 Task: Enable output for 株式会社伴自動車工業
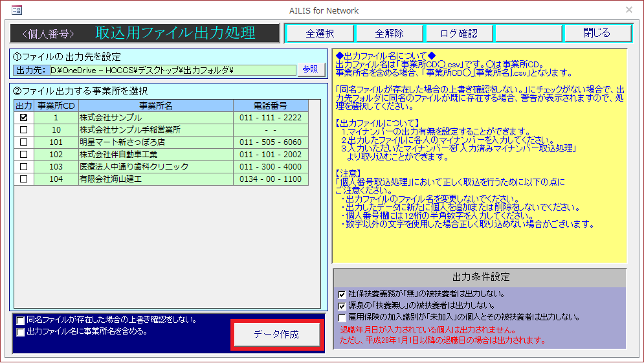[x=24, y=155]
